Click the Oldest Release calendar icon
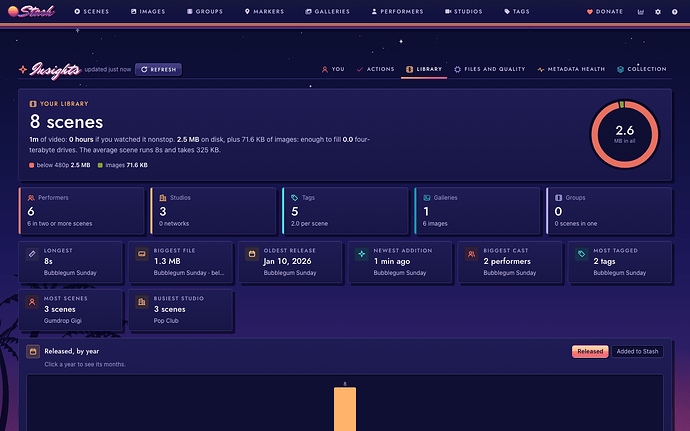690x431 pixels. point(252,254)
